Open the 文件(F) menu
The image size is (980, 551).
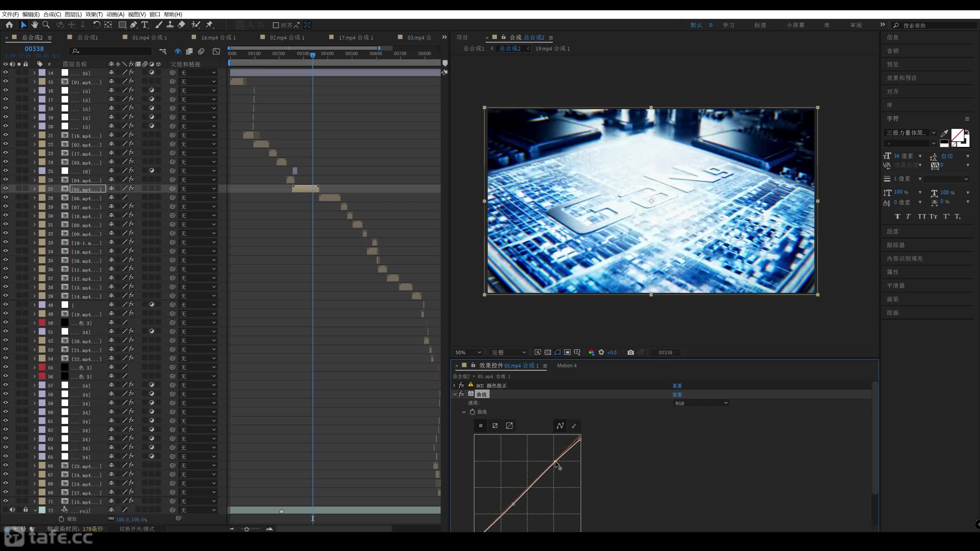[10, 14]
